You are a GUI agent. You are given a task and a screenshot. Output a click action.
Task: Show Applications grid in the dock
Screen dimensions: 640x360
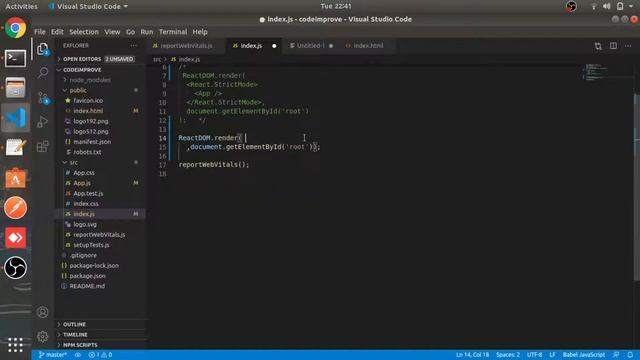[x=16, y=344]
